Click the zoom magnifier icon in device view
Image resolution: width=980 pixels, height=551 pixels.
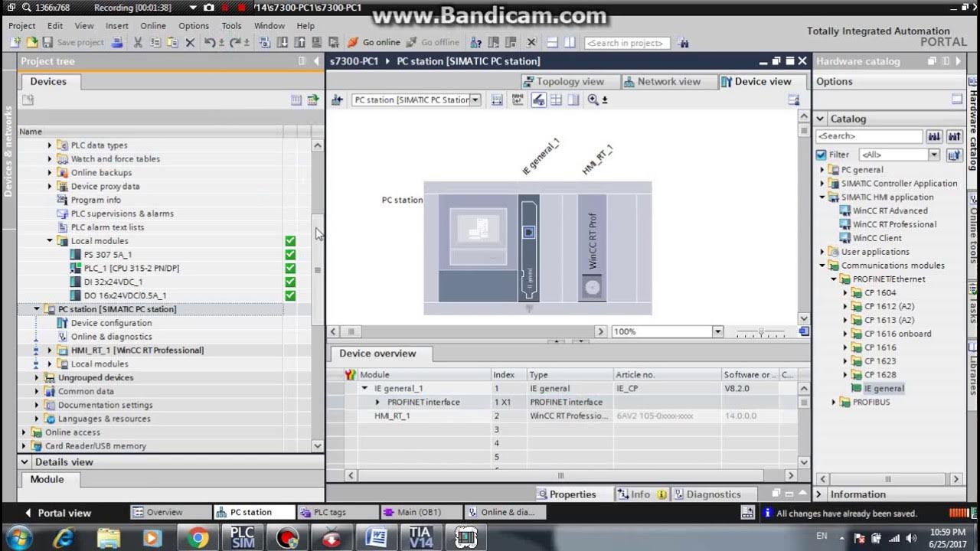click(593, 99)
